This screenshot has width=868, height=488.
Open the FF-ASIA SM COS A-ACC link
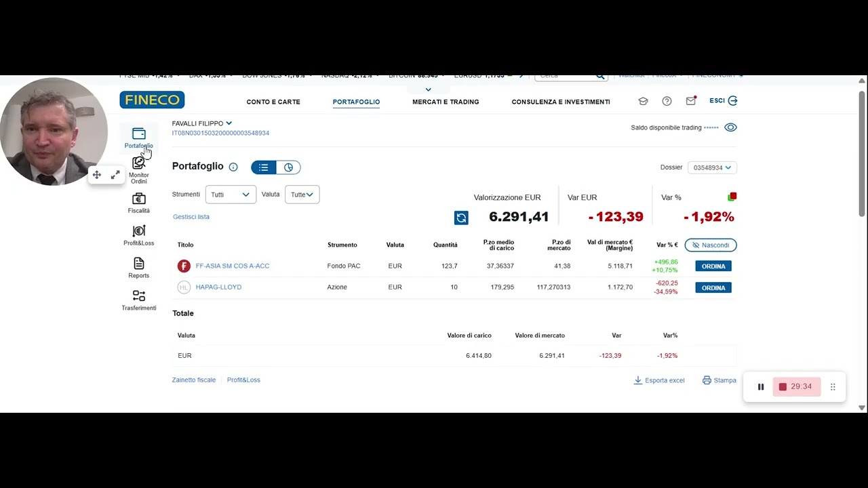pos(233,266)
